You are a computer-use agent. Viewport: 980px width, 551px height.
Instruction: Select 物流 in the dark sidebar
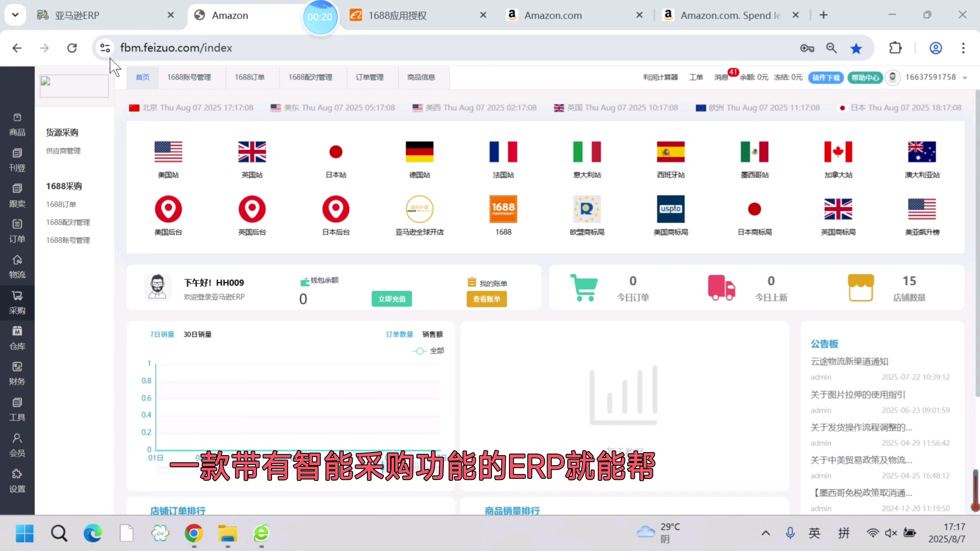point(17,267)
